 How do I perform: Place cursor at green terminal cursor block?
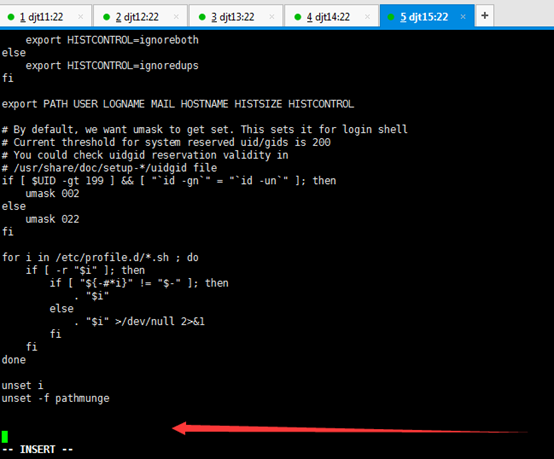tap(5, 437)
